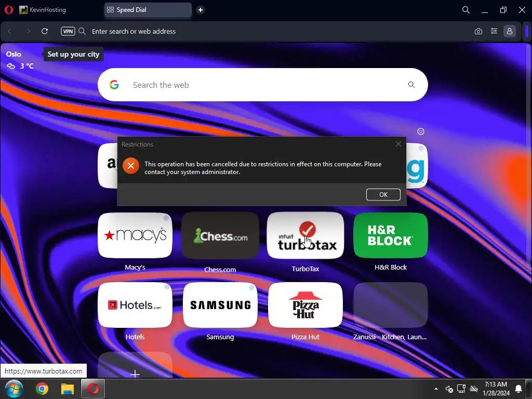This screenshot has width=532, height=399.
Task: Open the smiley feedback icon
Action: pos(421,131)
